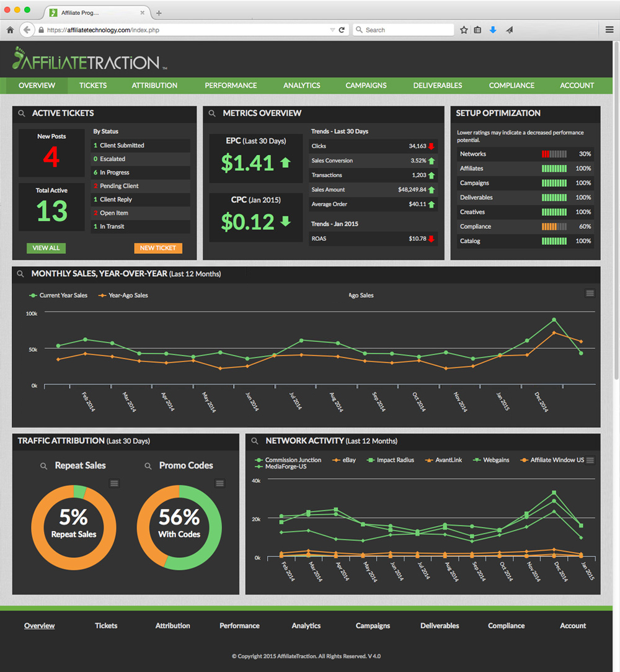
Task: Go to Compliance in the green navigation
Action: tap(511, 85)
